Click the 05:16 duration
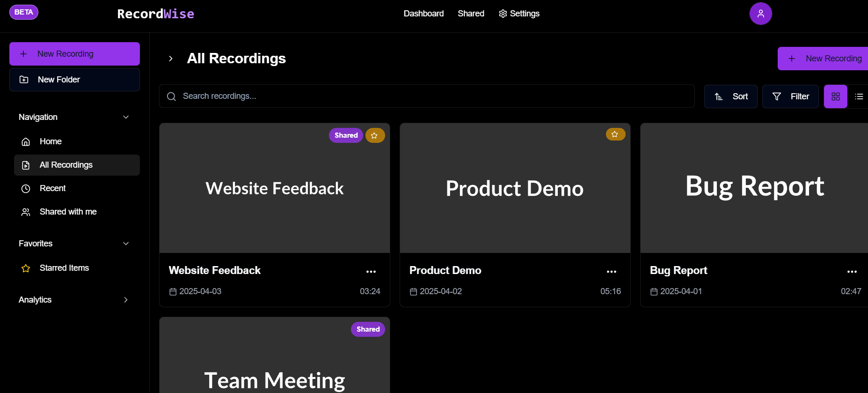Viewport: 868px width, 393px height. click(611, 291)
